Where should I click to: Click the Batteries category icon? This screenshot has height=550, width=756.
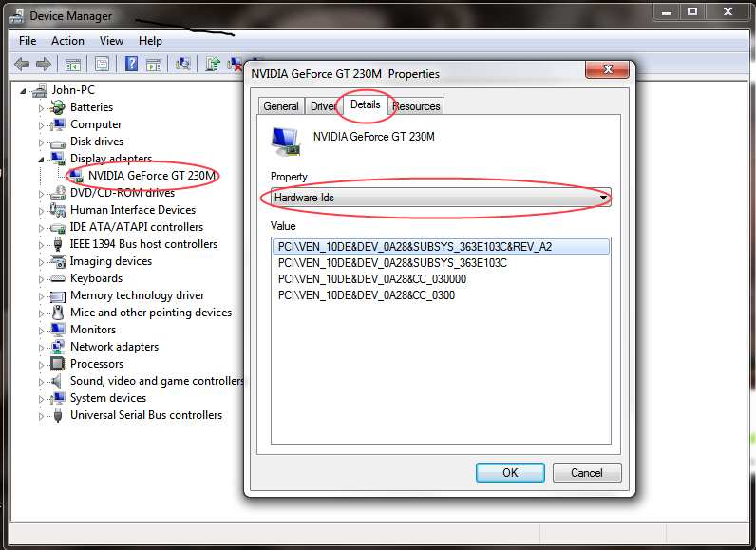[x=57, y=107]
